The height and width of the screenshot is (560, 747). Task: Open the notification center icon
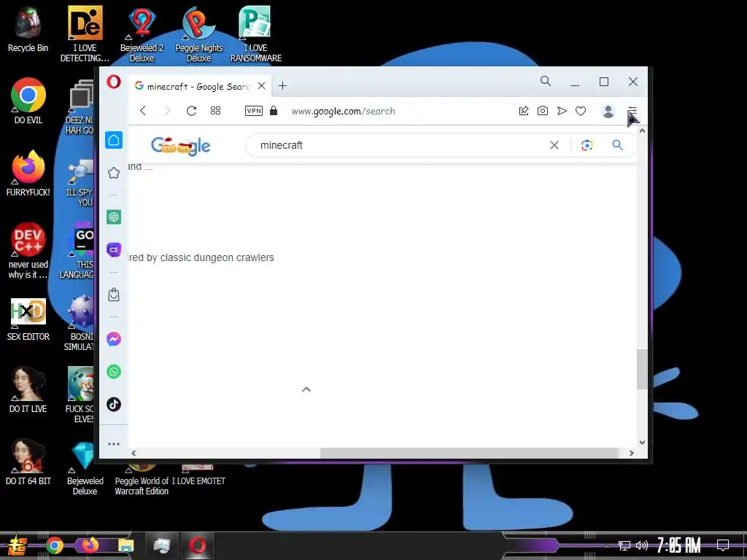tap(723, 545)
